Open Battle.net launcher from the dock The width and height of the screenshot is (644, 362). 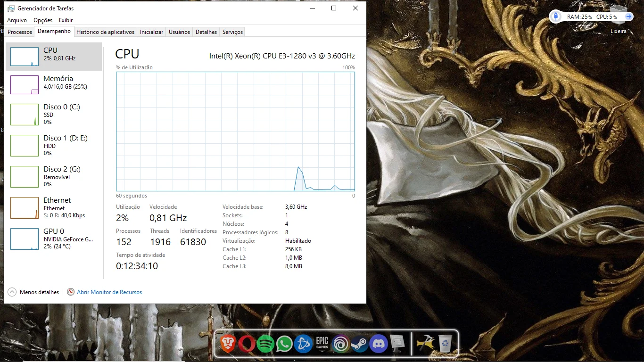click(303, 344)
